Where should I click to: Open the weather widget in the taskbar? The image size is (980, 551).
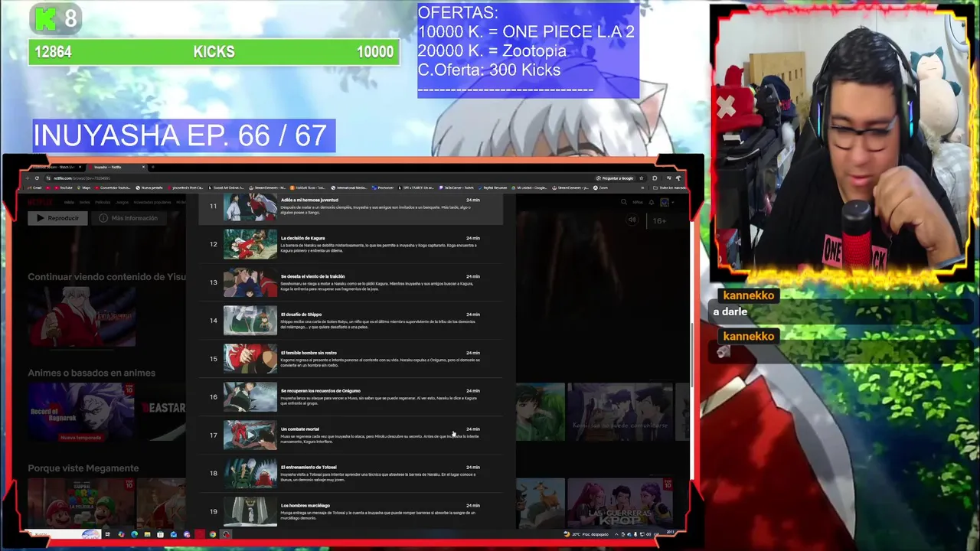[586, 534]
